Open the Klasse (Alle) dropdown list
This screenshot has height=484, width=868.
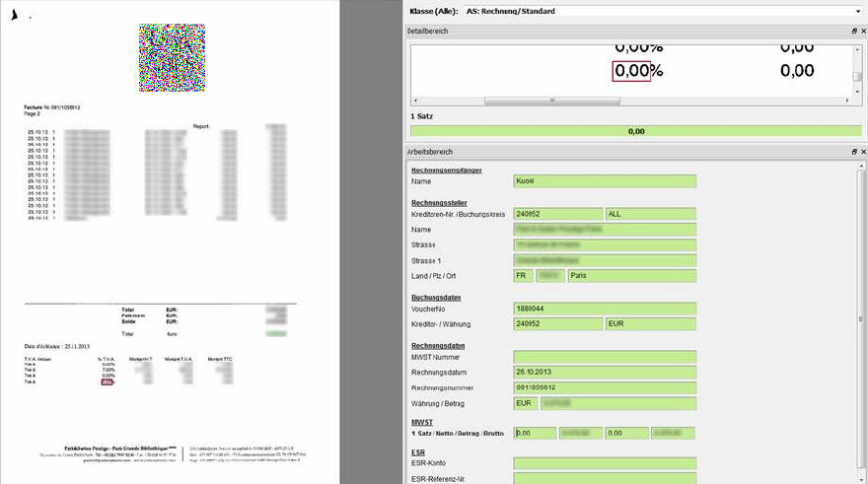coord(858,11)
